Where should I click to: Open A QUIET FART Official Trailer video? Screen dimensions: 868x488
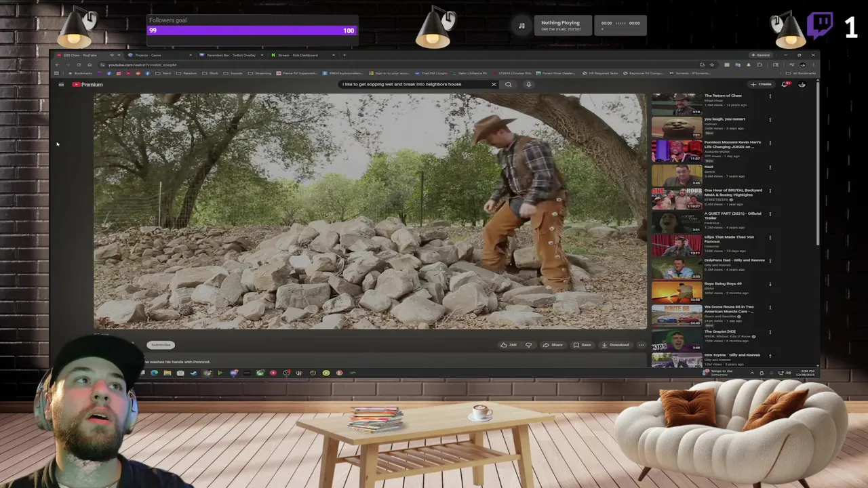click(732, 216)
